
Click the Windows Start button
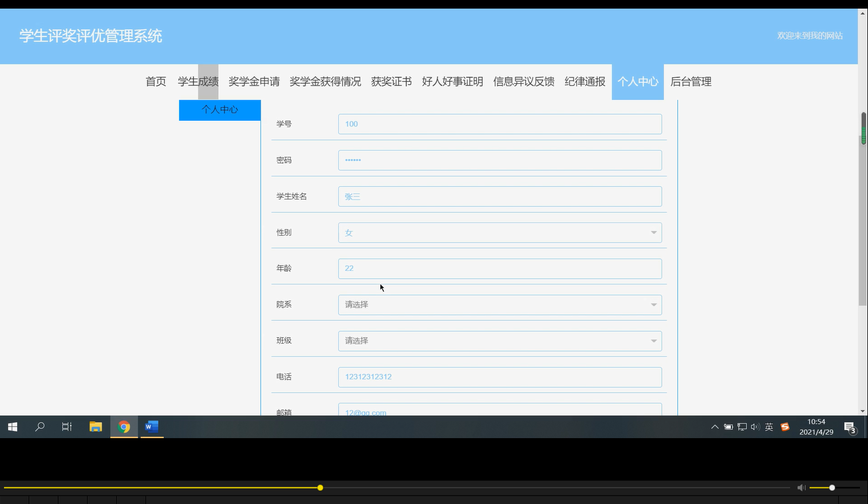click(12, 427)
